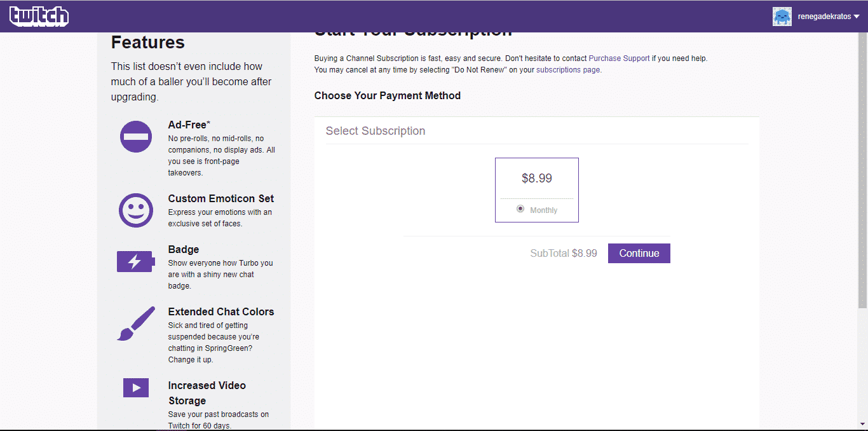This screenshot has height=431, width=868.
Task: Select the Ad-Free no-entry icon
Action: coord(135,136)
